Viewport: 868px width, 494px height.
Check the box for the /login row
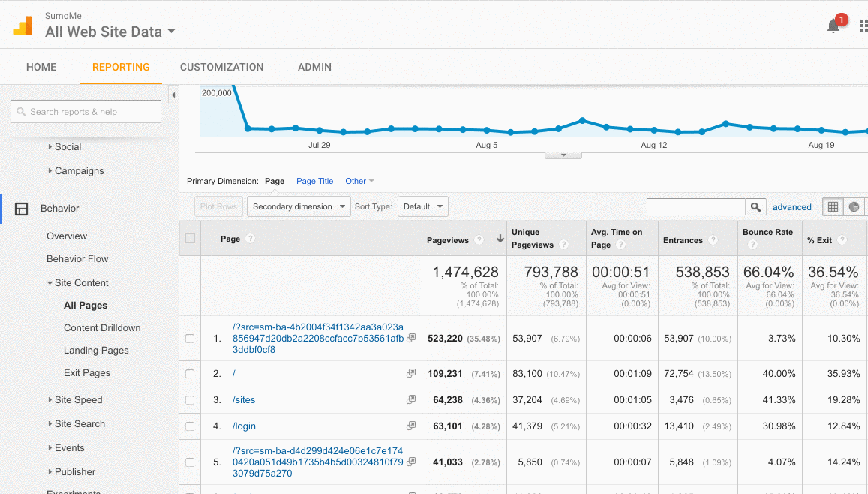pyautogui.click(x=190, y=426)
